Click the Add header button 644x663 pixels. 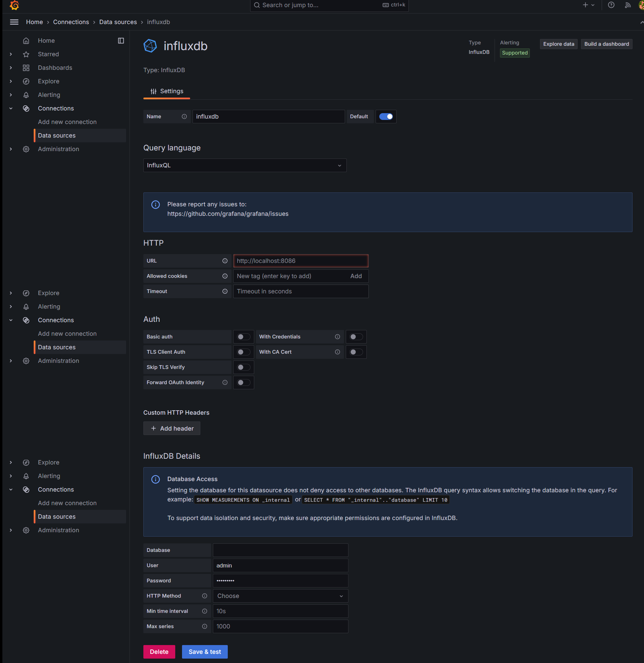[x=172, y=428]
